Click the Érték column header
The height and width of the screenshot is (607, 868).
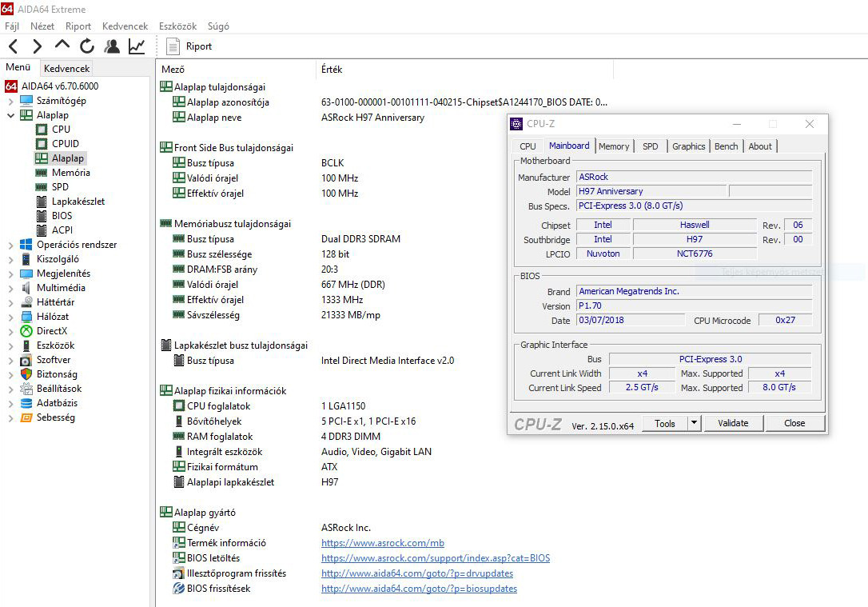[x=331, y=70]
